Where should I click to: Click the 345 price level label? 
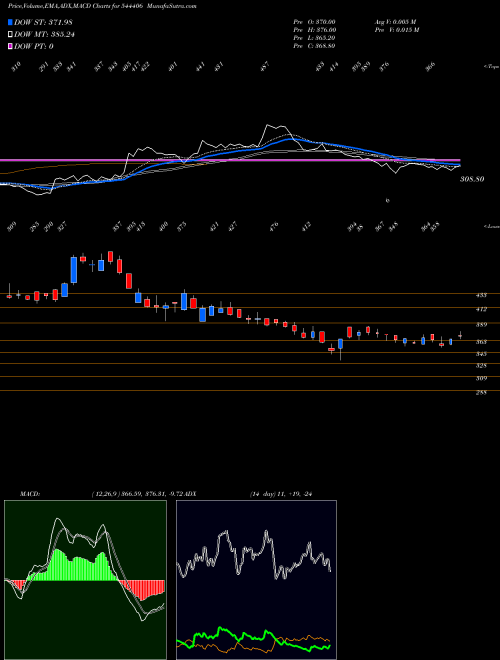coord(481,354)
